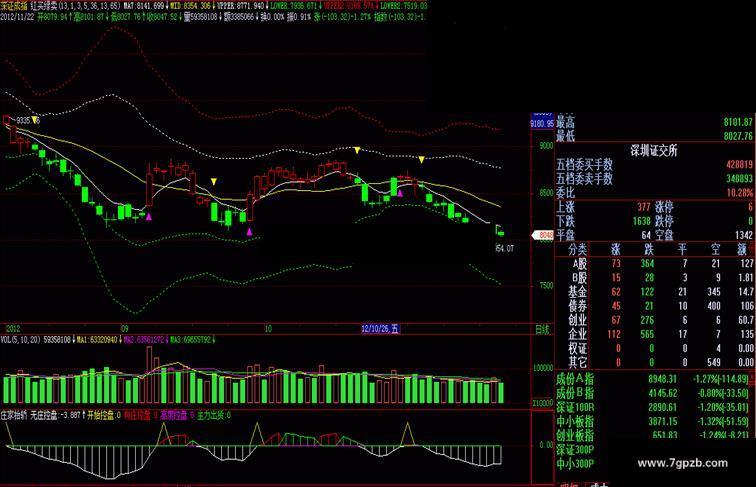Click the 分类 column header
756x487 pixels.
pos(577,249)
